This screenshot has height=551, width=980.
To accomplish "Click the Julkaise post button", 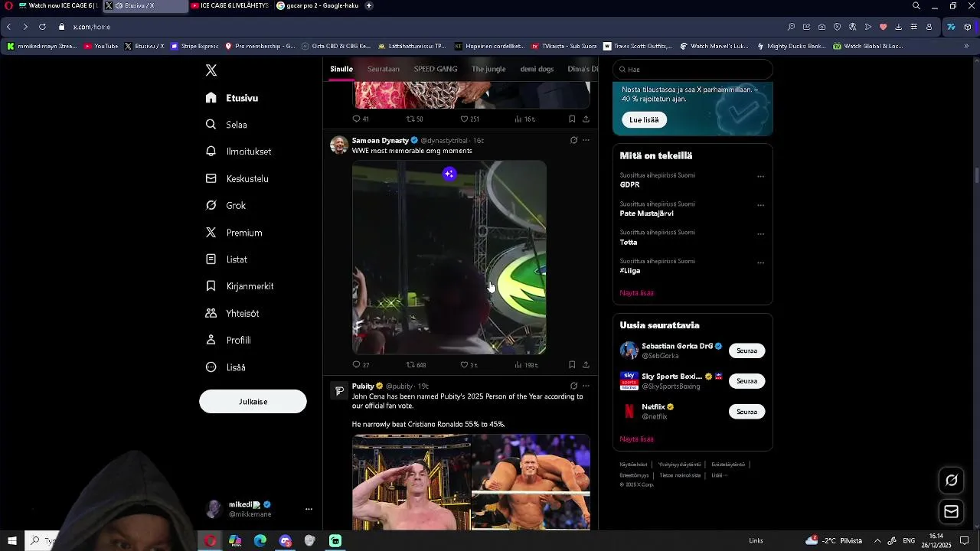I will (253, 402).
